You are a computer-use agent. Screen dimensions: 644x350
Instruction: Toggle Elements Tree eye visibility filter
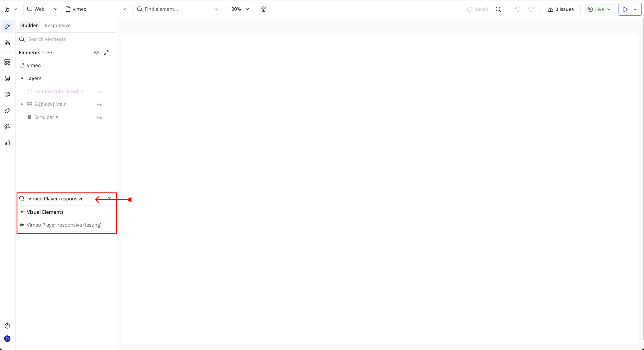97,53
